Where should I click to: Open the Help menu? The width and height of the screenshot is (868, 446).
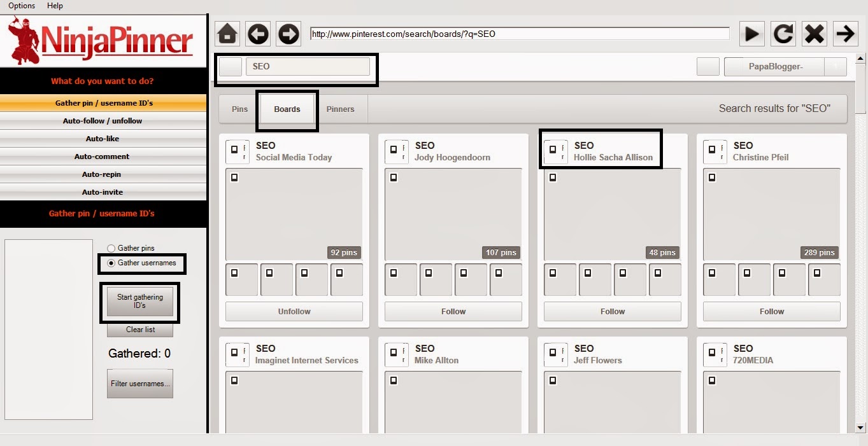tap(55, 6)
